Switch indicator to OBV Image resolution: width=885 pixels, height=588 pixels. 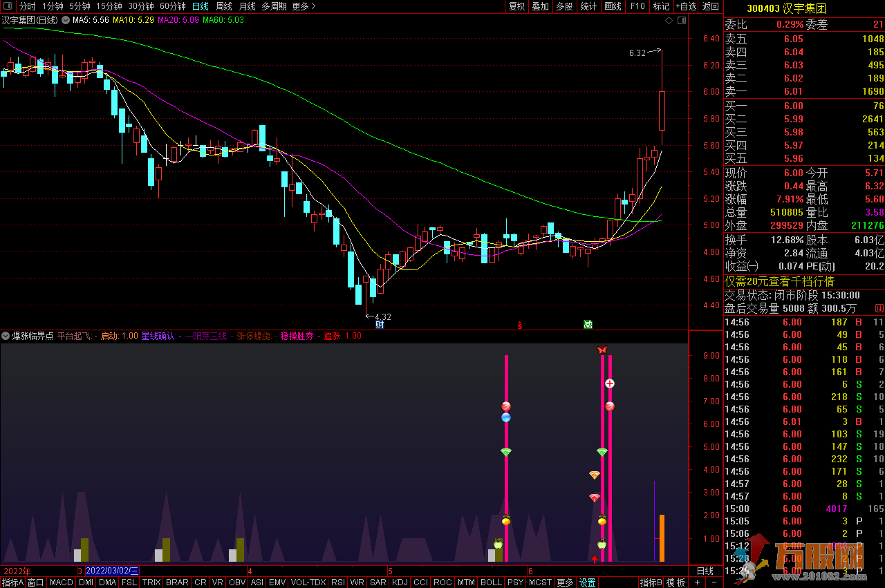point(237,582)
